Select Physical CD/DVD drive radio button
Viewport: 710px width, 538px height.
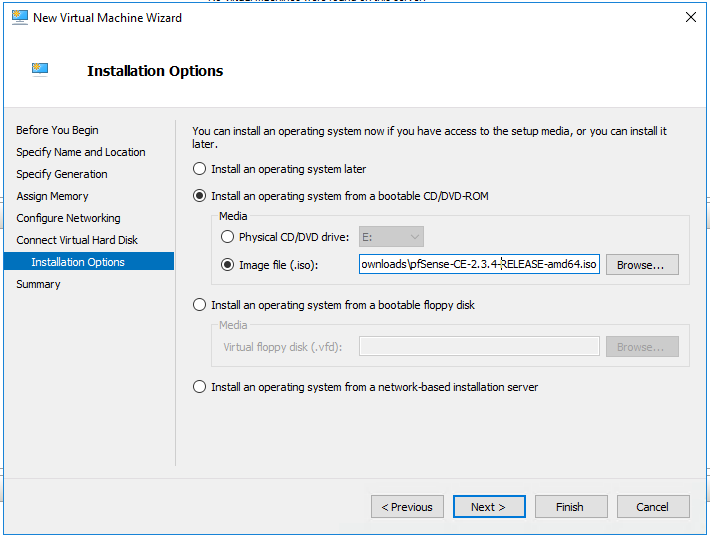click(228, 237)
